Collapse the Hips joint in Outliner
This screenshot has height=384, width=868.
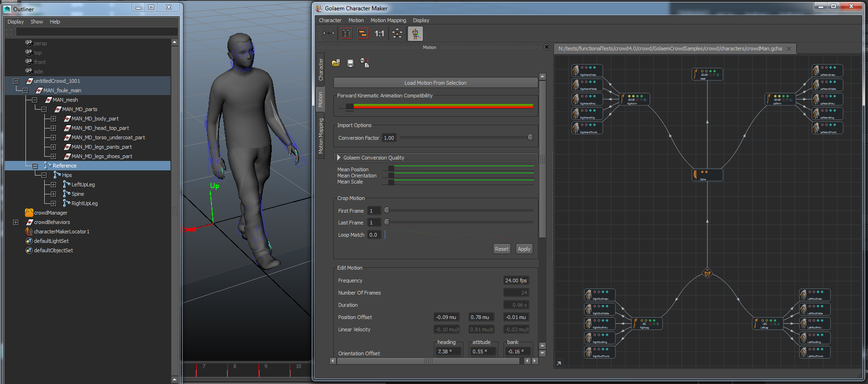pyautogui.click(x=44, y=175)
